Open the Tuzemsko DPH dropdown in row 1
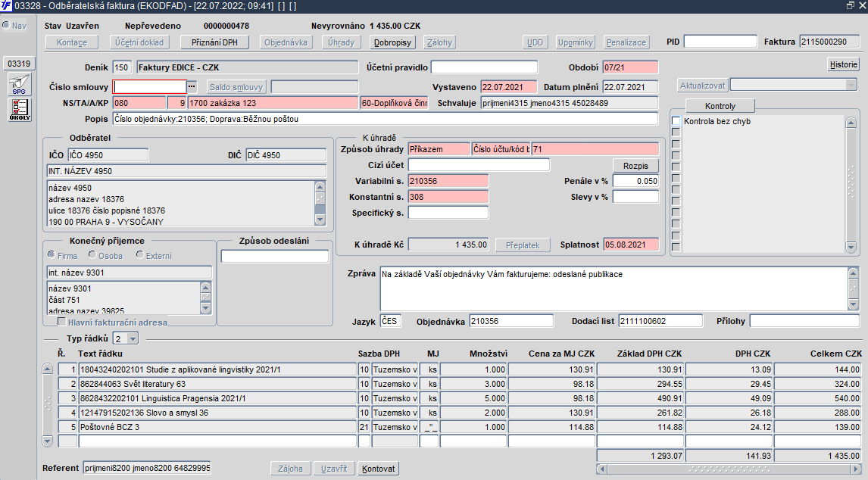Image resolution: width=868 pixels, height=480 pixels. click(x=395, y=369)
